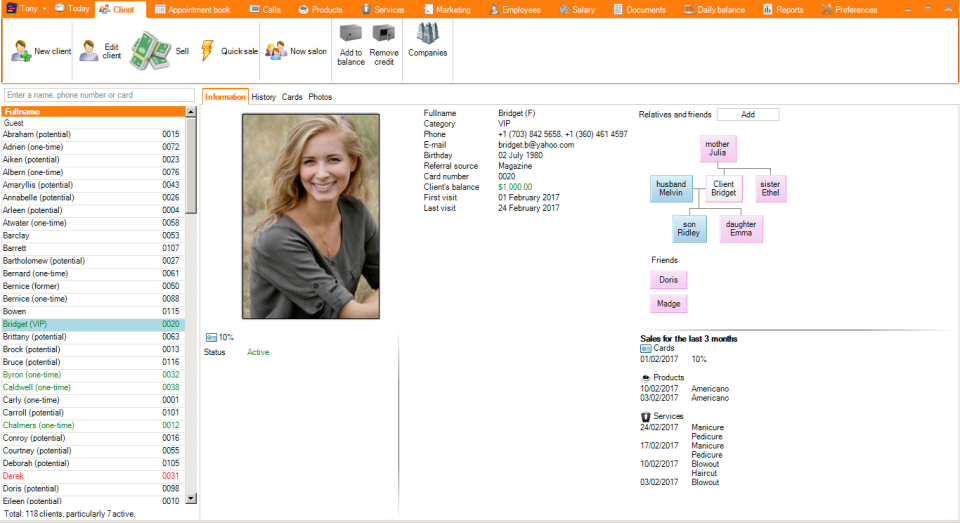Click Remove credit safe icon
Viewport: 960px width, 523px height.
[384, 32]
